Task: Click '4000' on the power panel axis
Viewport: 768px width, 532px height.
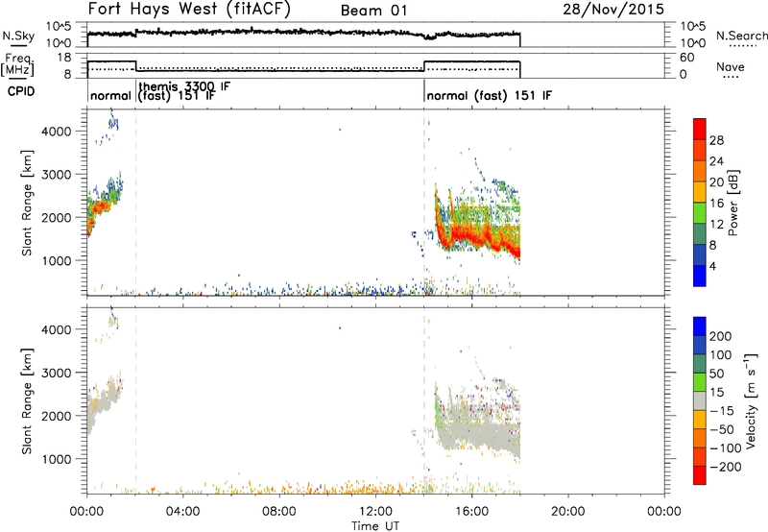Action: point(56,132)
